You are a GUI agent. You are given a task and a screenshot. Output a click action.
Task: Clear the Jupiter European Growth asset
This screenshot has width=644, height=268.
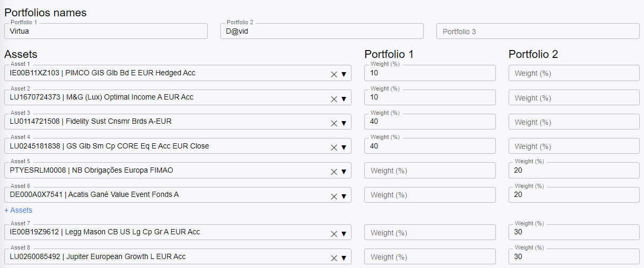(x=334, y=257)
